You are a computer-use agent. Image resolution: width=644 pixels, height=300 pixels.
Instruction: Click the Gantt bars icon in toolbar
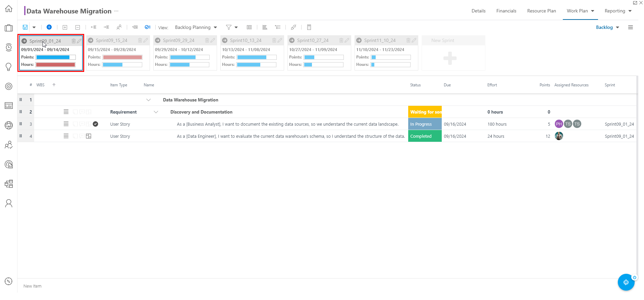(265, 27)
